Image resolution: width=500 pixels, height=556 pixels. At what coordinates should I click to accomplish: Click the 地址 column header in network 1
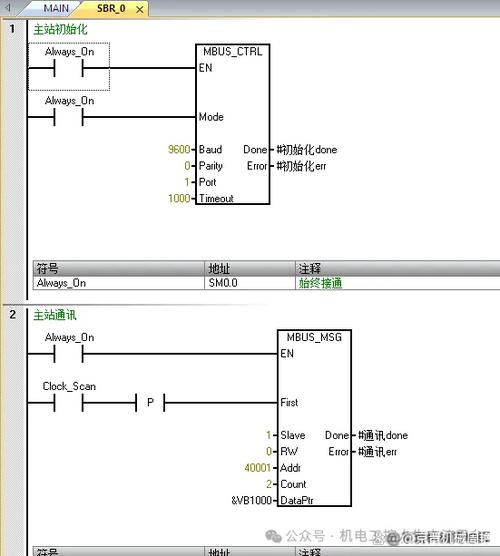pyautogui.click(x=250, y=268)
